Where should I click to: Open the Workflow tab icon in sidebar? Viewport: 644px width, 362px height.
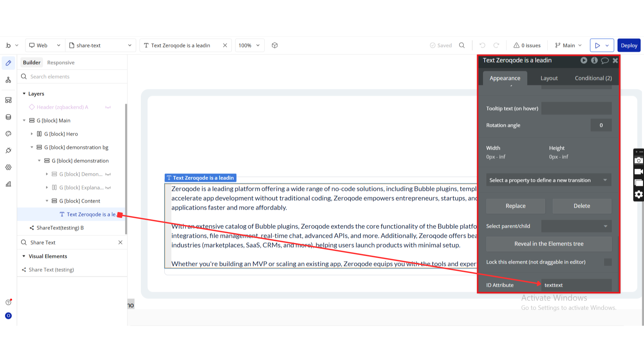tap(8, 80)
